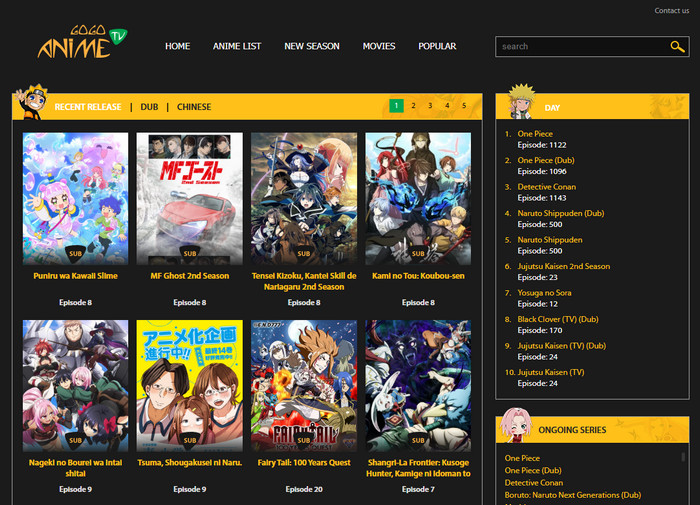Open MF Ghost 2nd Season poster
700x505 pixels.
[190, 198]
